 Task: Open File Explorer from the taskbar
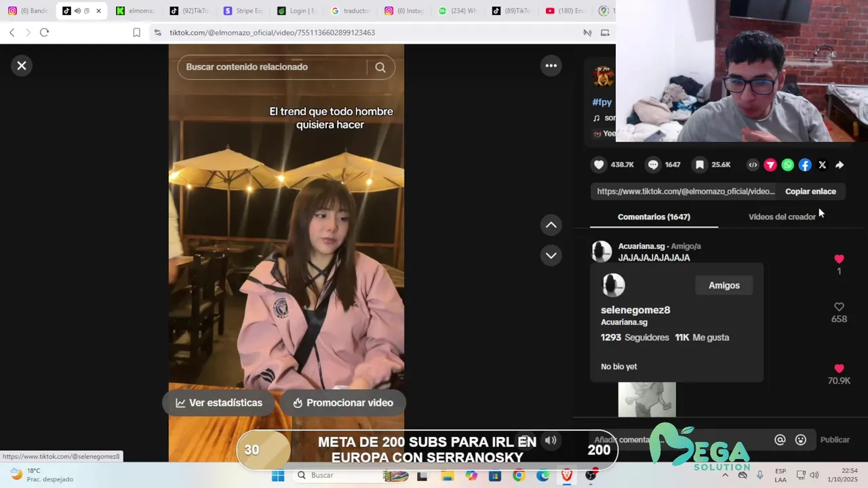[447, 476]
